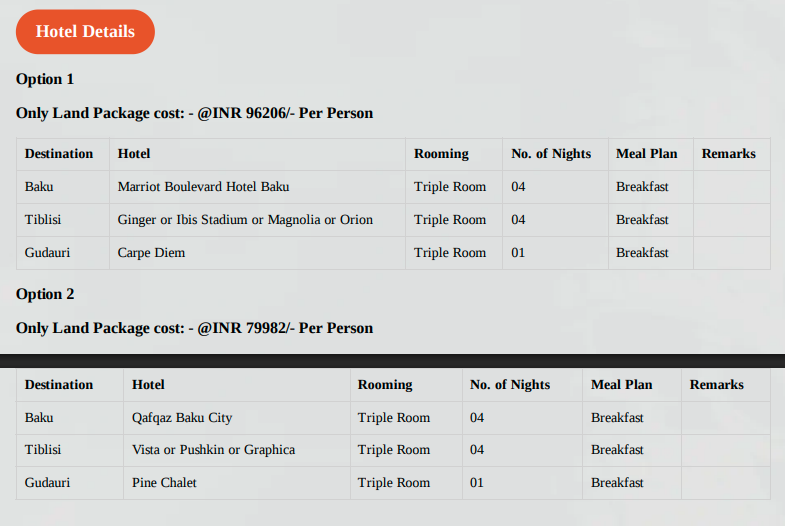
Task: Click Remarks header in first table
Action: point(728,154)
